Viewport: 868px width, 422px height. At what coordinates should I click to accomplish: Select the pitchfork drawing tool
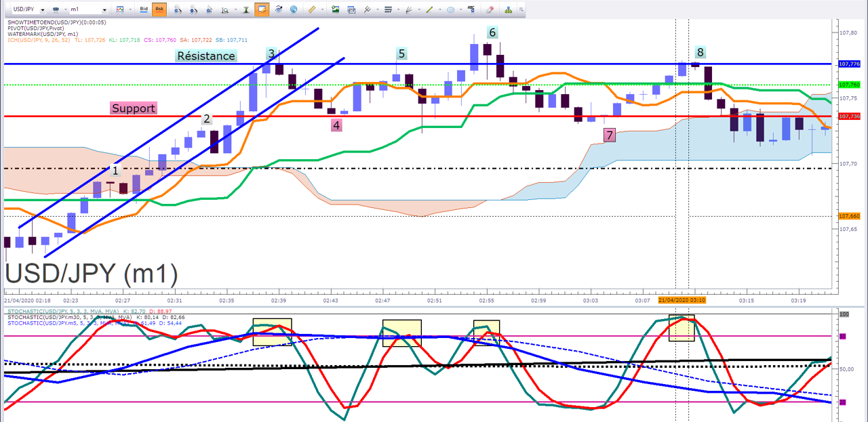coord(367,9)
